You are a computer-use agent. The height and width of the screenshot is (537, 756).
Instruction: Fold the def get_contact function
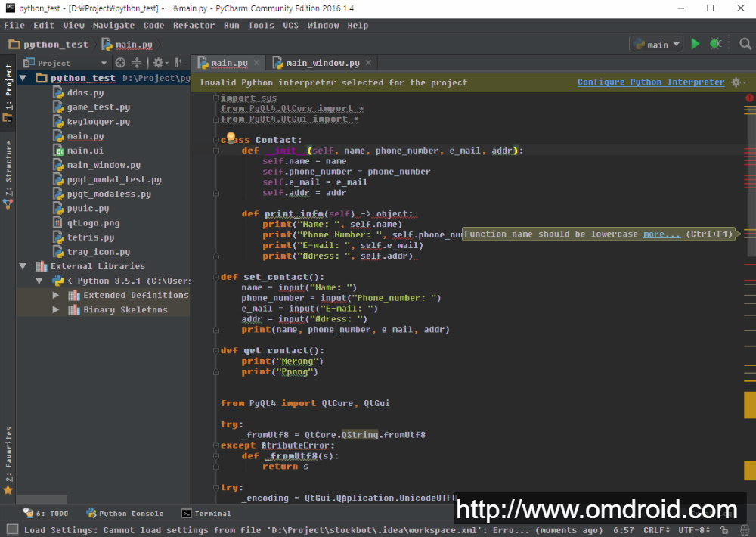click(216, 351)
